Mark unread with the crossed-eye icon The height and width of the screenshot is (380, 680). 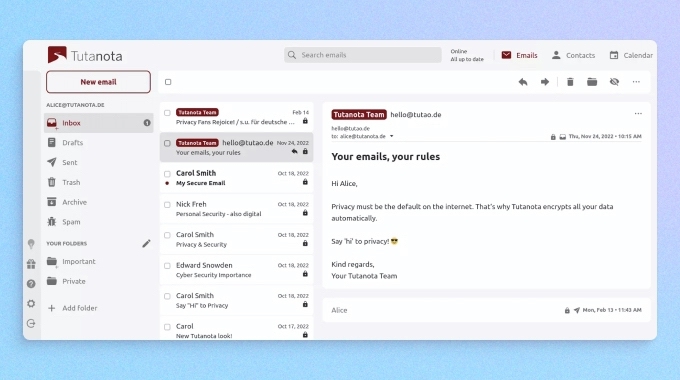pos(614,82)
